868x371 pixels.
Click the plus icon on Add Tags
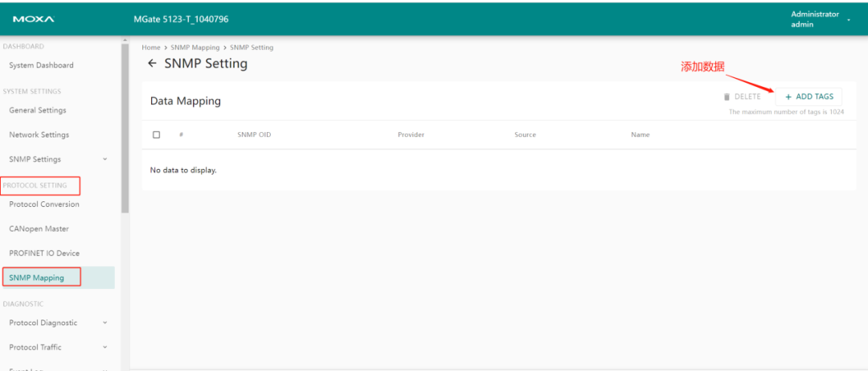788,97
